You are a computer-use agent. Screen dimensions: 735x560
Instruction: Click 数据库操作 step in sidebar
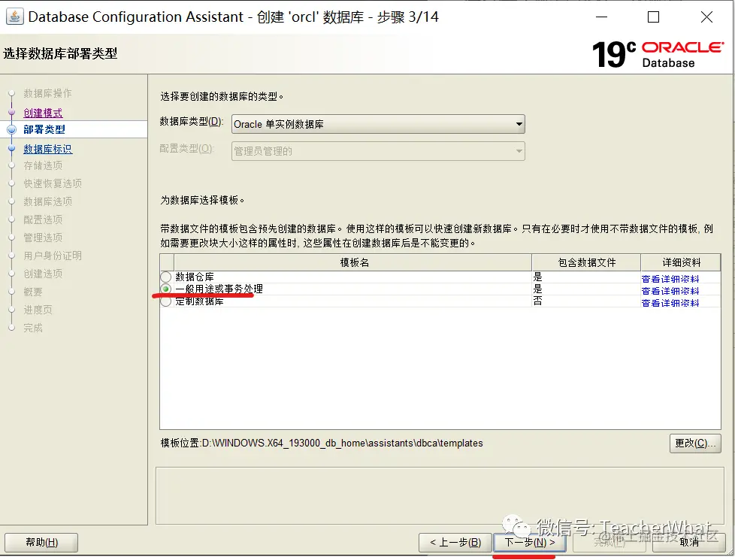(47, 93)
